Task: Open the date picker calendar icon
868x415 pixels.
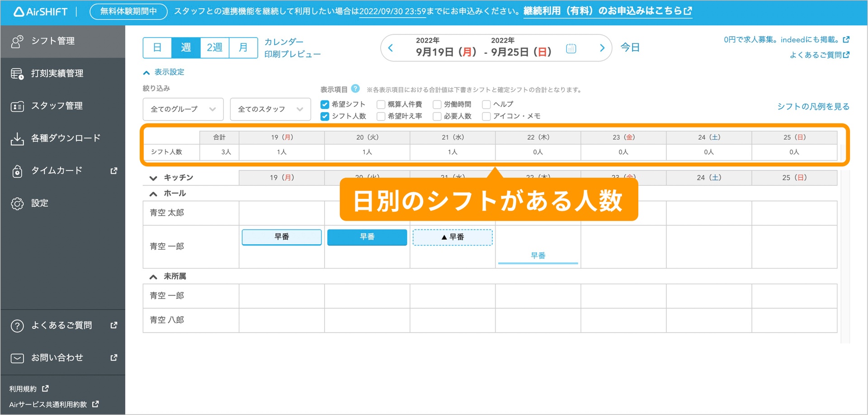Action: click(571, 47)
